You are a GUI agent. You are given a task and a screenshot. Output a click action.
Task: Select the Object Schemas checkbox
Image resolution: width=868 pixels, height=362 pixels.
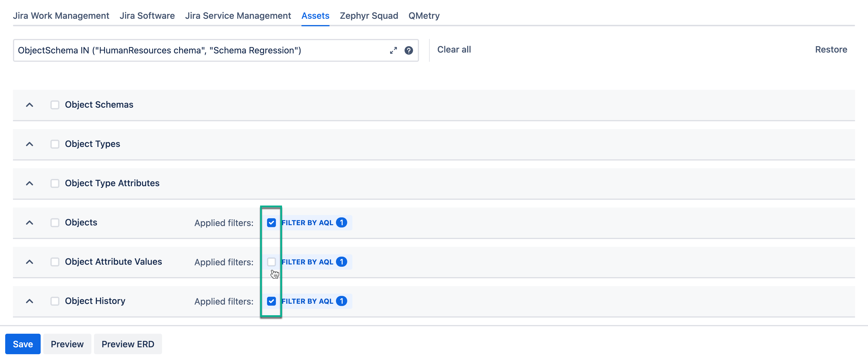point(55,105)
